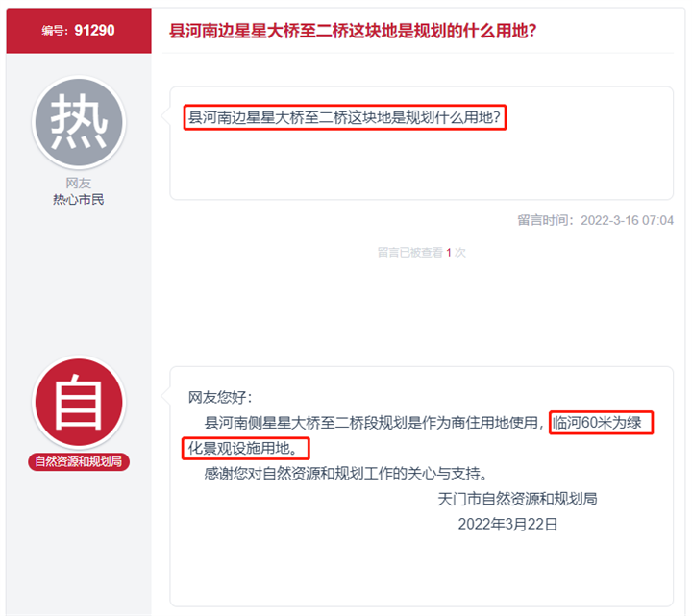Click the view count number 1

coord(449,253)
